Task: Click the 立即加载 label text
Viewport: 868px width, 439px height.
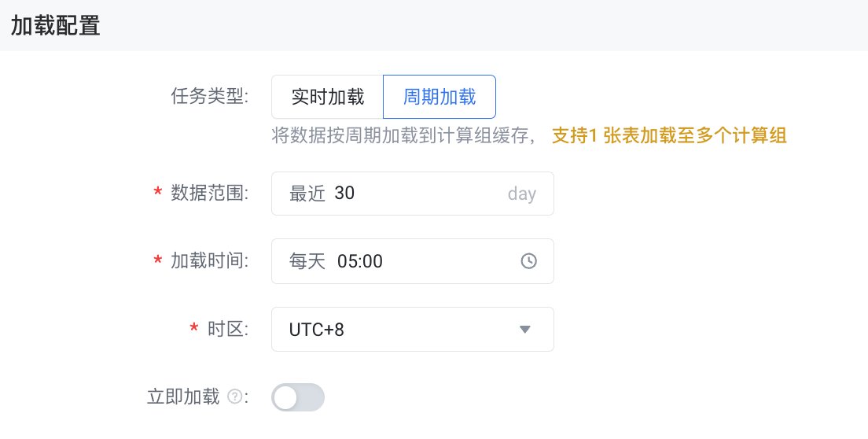Action: tap(183, 397)
